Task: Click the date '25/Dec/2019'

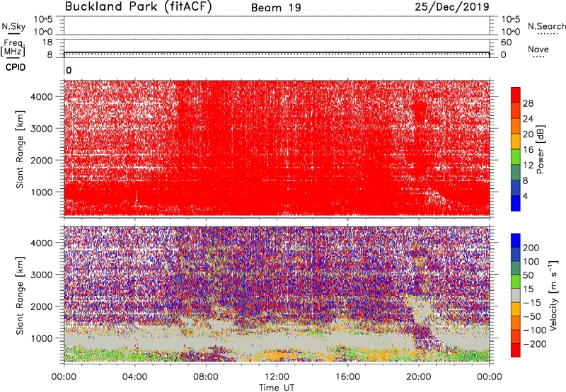Action: 452,7
